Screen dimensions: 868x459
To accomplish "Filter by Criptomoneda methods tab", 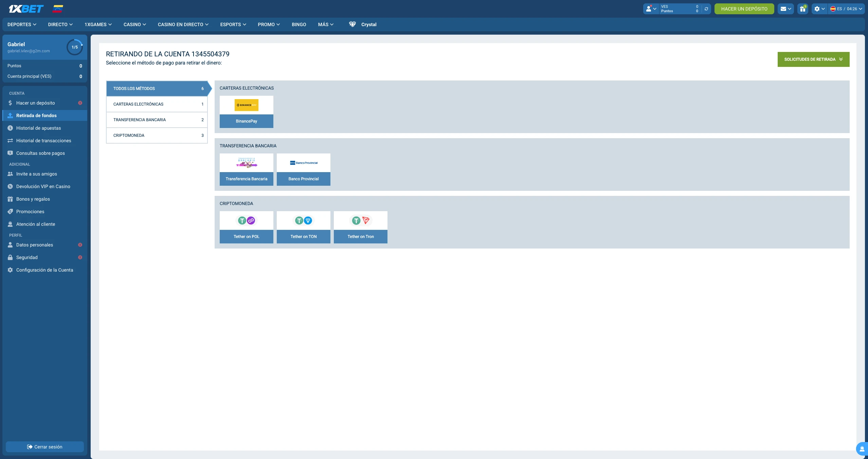I will pyautogui.click(x=157, y=135).
